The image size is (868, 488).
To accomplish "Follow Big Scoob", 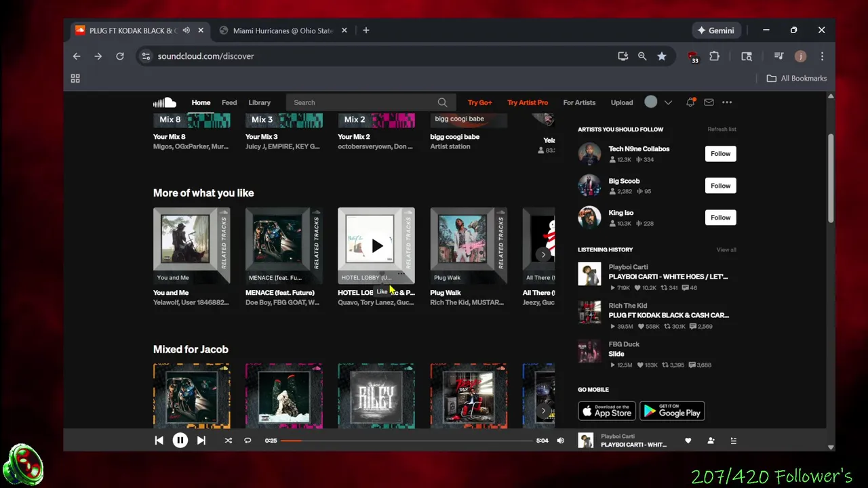I will [720, 186].
